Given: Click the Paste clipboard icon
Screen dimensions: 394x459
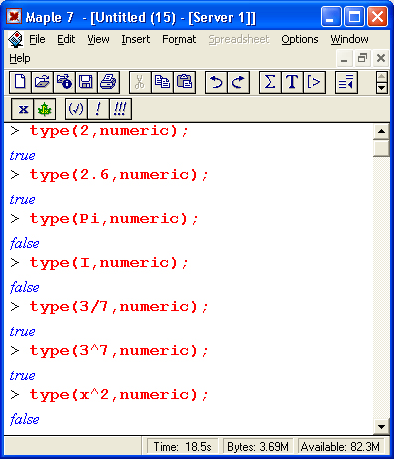Looking at the screenshot, I should (184, 82).
